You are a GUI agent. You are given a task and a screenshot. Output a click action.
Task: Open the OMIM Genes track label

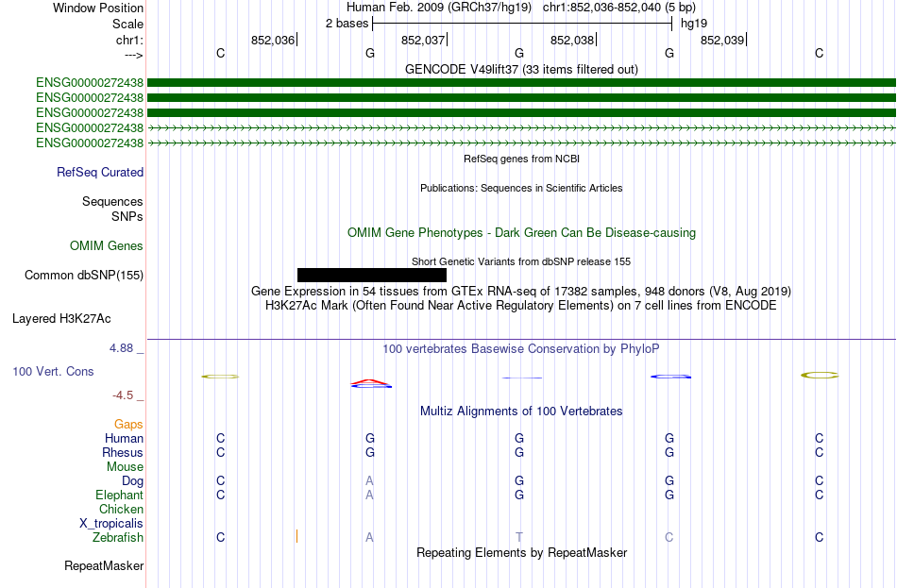(107, 246)
